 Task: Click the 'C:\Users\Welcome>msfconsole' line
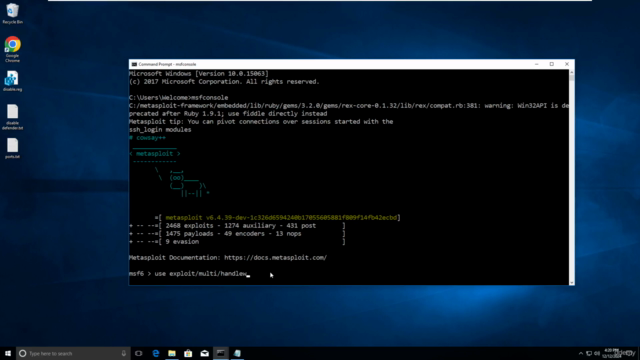click(178, 98)
